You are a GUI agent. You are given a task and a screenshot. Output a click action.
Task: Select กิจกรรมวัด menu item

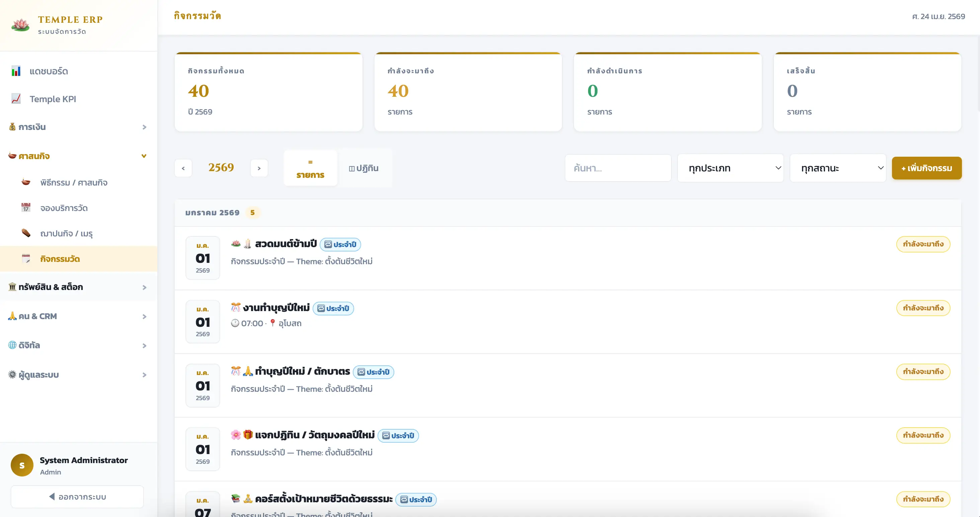[78, 259]
